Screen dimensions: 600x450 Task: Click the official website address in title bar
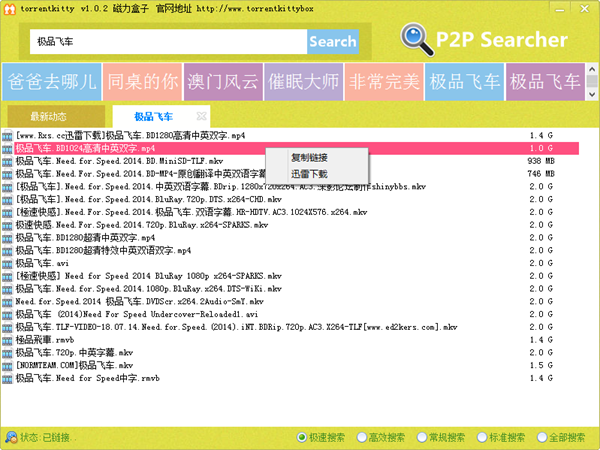255,8
